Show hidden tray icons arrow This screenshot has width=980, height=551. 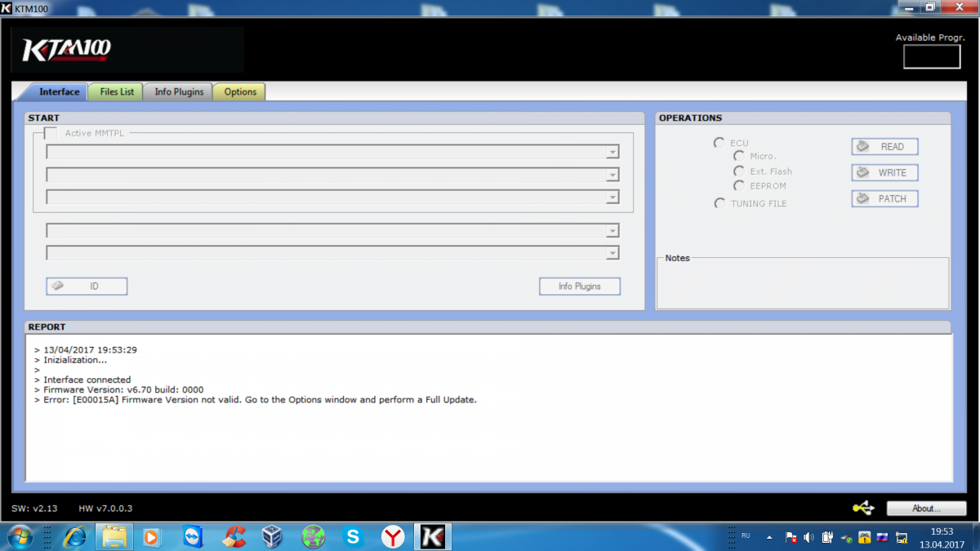[x=768, y=537]
